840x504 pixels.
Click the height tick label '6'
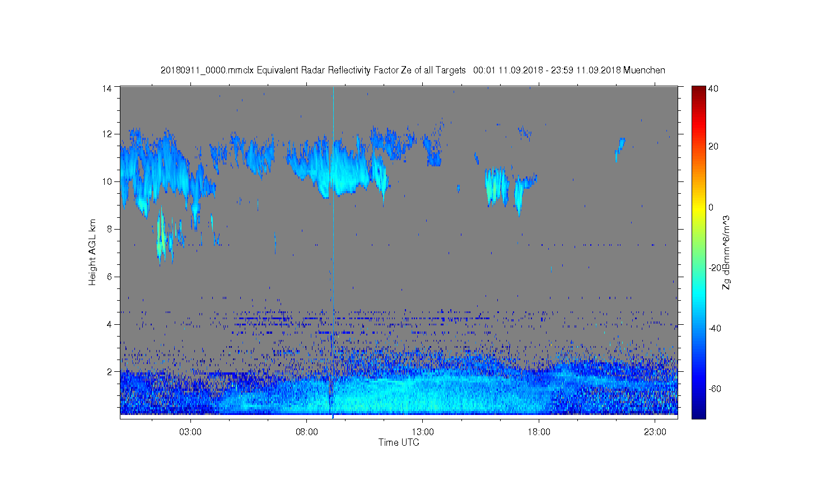pyautogui.click(x=110, y=277)
